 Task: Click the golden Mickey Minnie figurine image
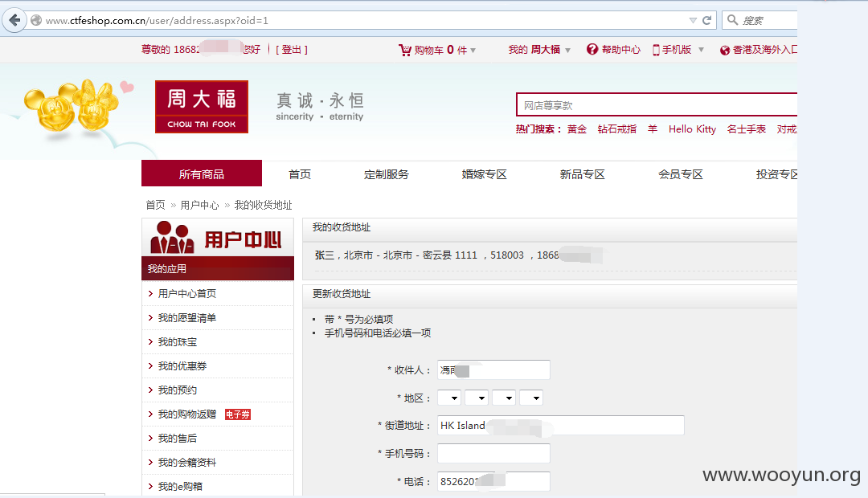coord(72,106)
